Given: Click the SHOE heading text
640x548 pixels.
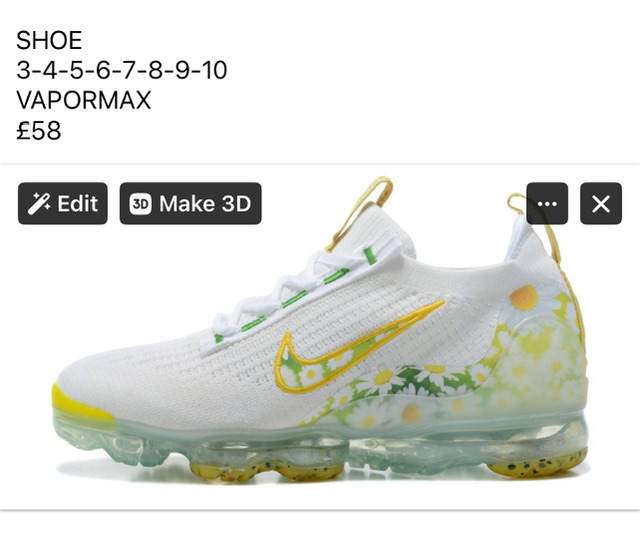Looking at the screenshot, I should (49, 40).
